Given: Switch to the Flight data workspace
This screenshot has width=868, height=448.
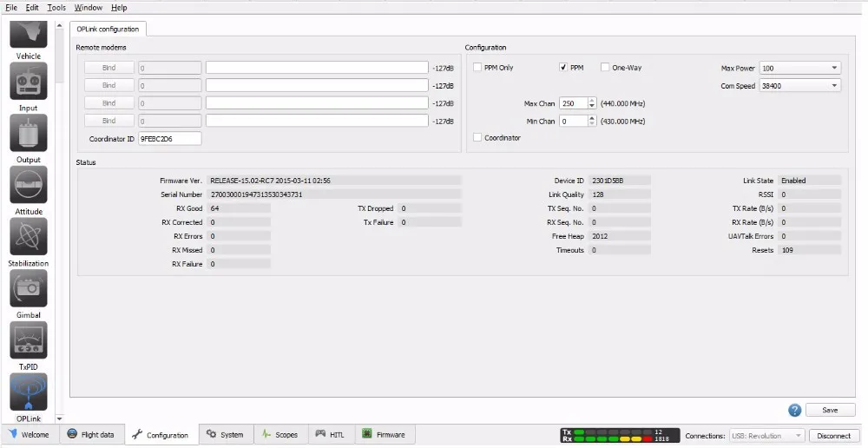Looking at the screenshot, I should [x=91, y=435].
